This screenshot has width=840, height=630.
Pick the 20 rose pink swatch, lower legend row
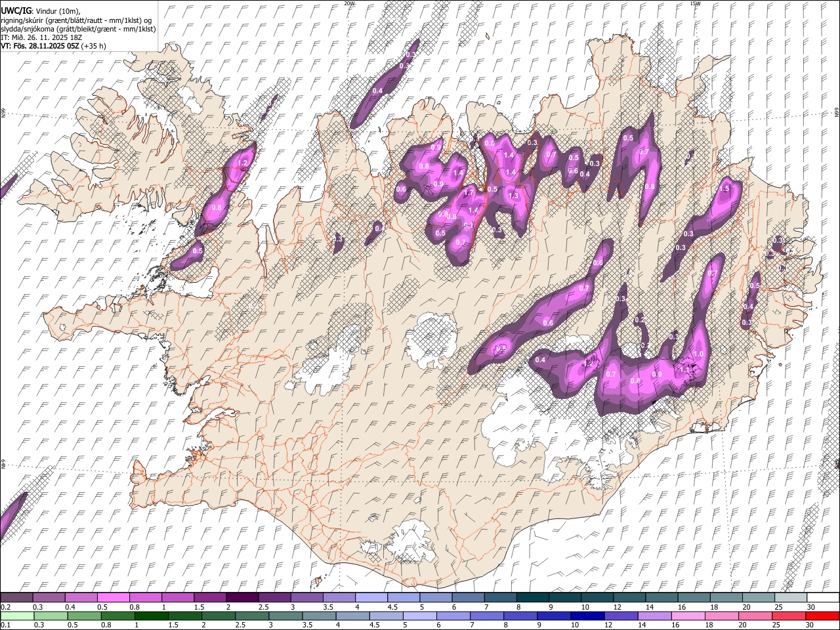click(x=755, y=616)
